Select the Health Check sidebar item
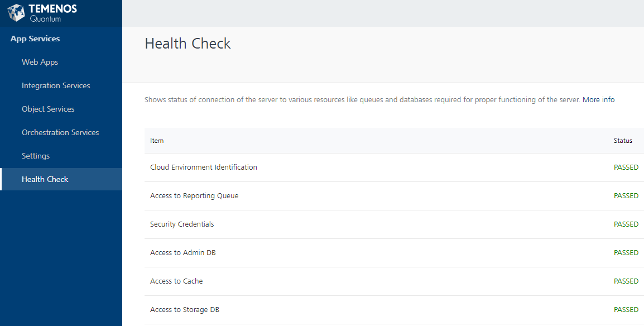644x326 pixels. click(61, 179)
